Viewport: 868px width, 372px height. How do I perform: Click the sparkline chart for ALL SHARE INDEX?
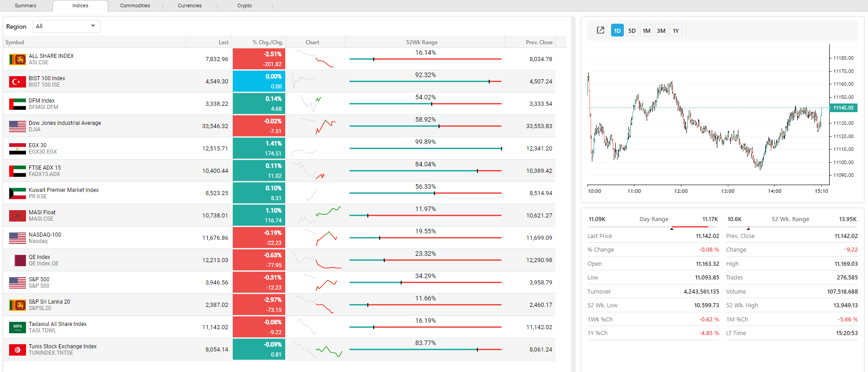pyautogui.click(x=315, y=59)
